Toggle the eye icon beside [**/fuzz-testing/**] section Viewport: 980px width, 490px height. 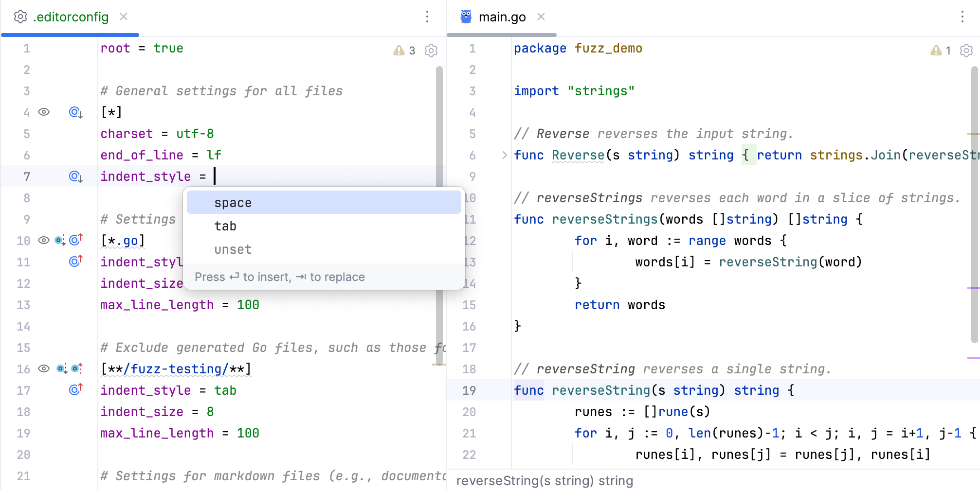click(44, 368)
